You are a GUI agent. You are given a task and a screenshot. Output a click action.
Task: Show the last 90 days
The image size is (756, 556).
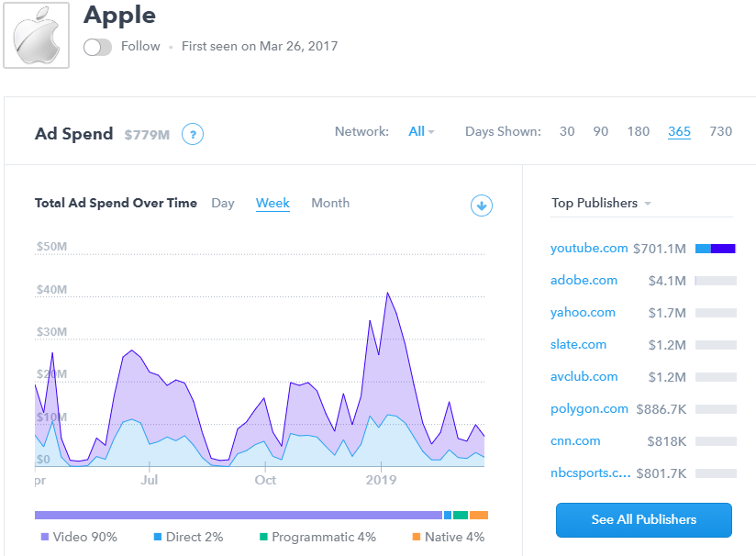coord(600,131)
